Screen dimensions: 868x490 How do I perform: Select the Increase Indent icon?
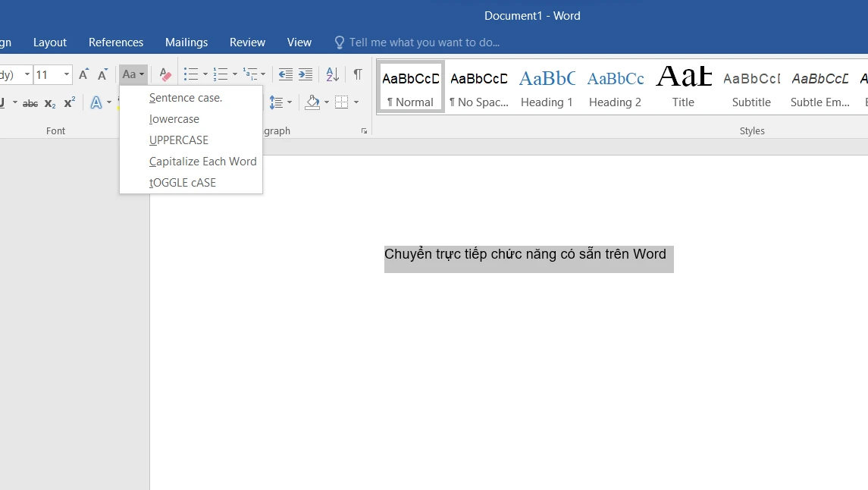click(305, 74)
